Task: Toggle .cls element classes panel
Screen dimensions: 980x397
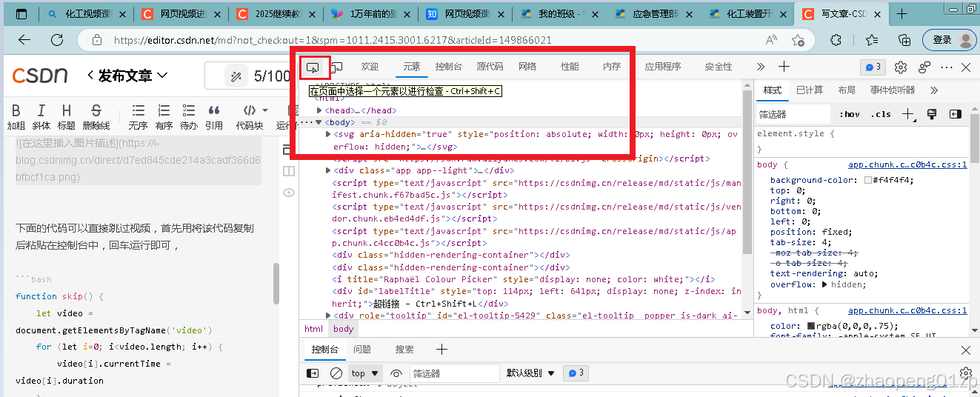Action: tap(881, 114)
